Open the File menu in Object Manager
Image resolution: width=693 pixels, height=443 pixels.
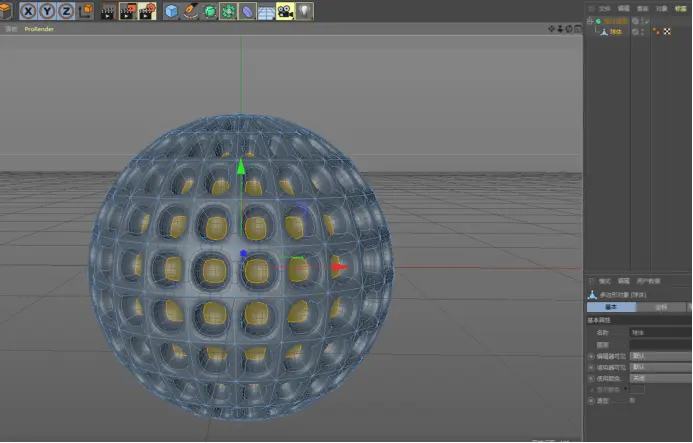604,7
